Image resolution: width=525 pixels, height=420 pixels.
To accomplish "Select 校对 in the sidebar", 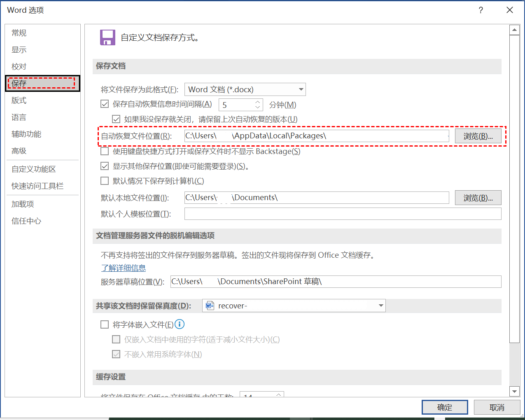I will 19,67.
